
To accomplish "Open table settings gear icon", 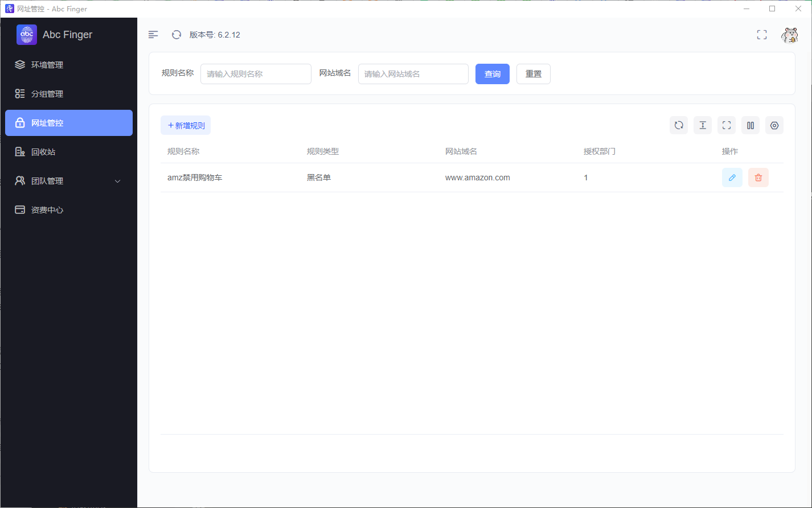I will (774, 125).
